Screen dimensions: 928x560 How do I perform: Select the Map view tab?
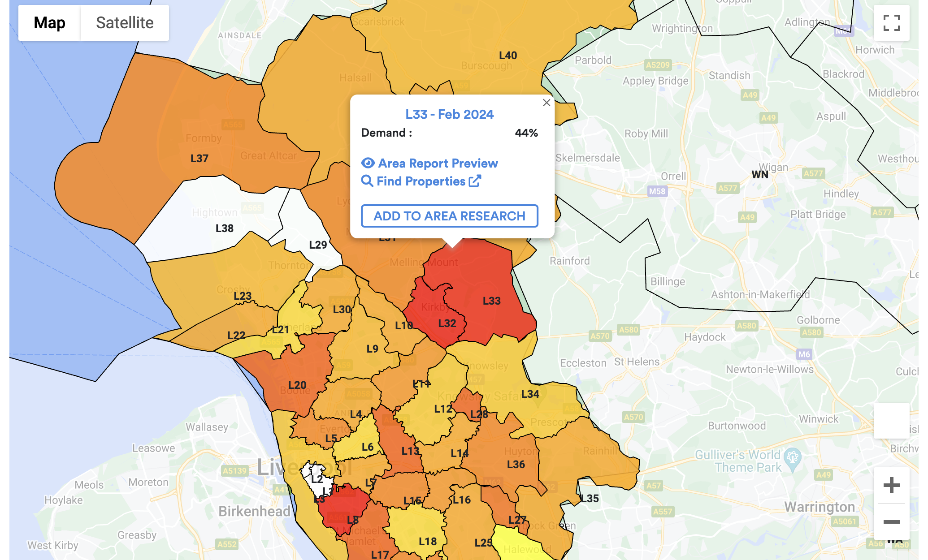pyautogui.click(x=49, y=23)
